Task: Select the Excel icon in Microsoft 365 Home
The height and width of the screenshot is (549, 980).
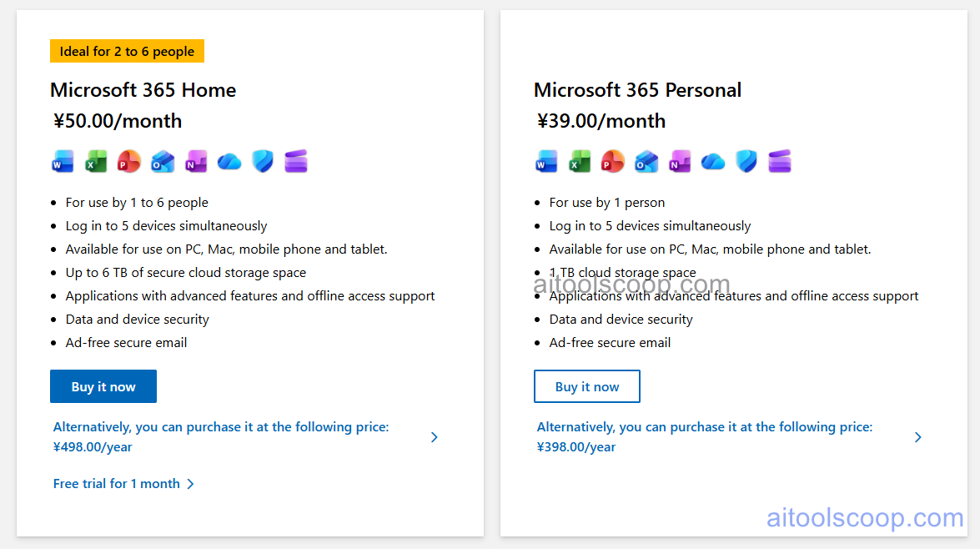Action: point(95,161)
